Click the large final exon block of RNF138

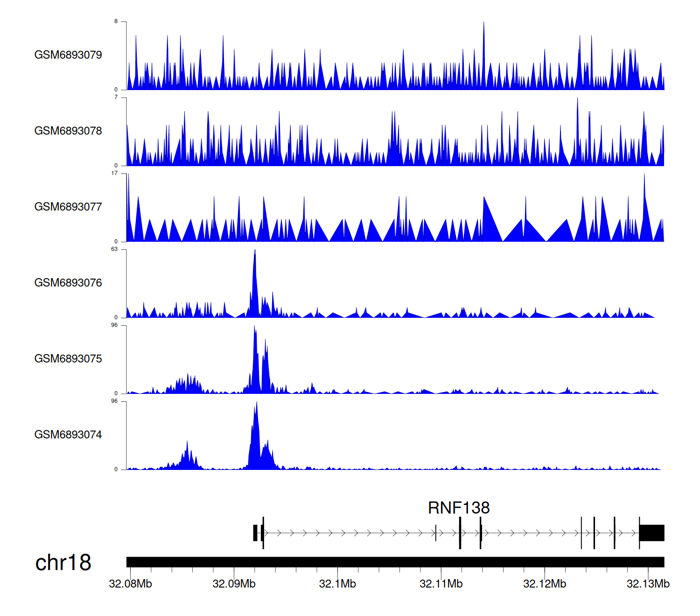(651, 533)
